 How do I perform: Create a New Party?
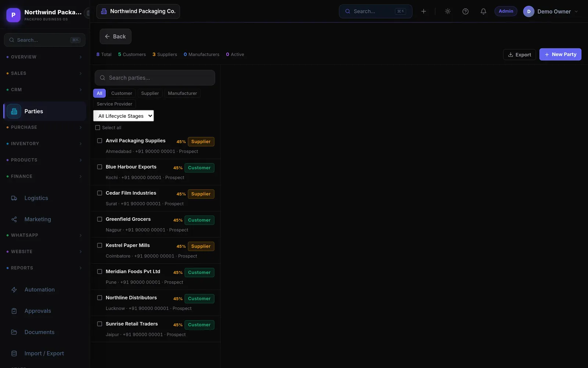click(560, 54)
